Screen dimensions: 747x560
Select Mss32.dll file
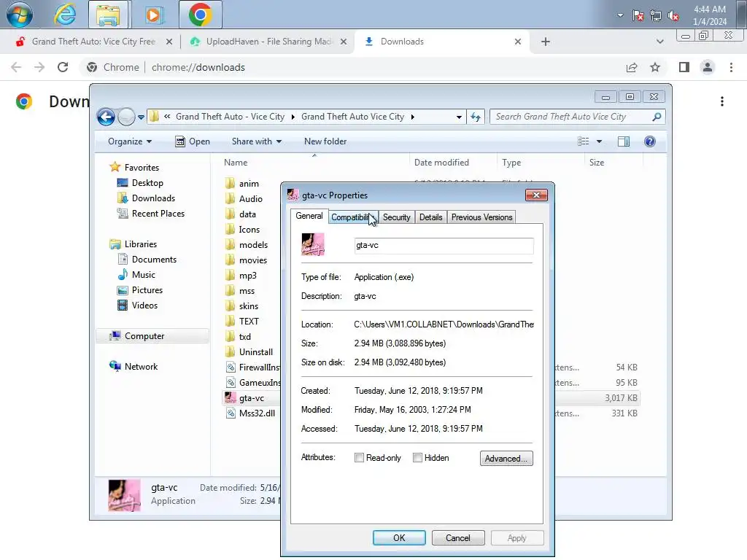click(257, 413)
